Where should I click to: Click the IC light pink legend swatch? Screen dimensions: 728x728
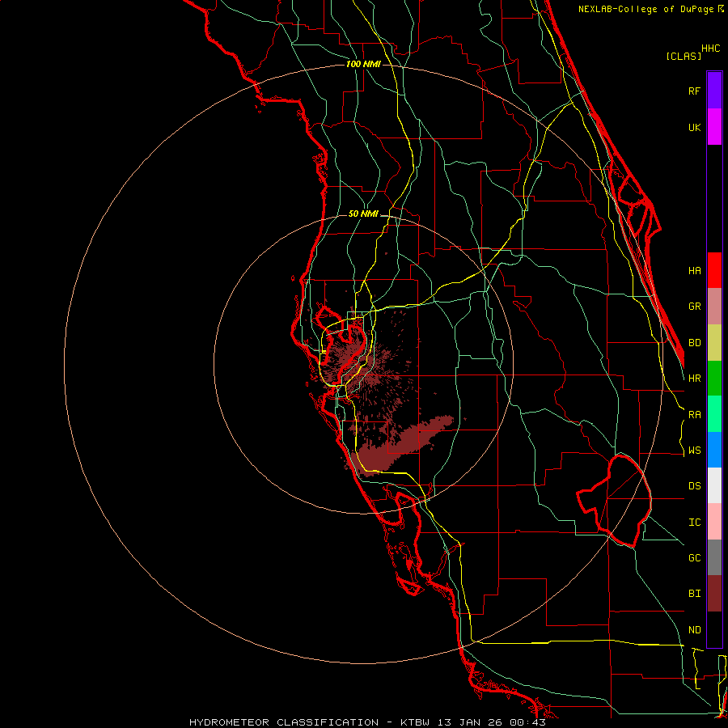click(714, 522)
